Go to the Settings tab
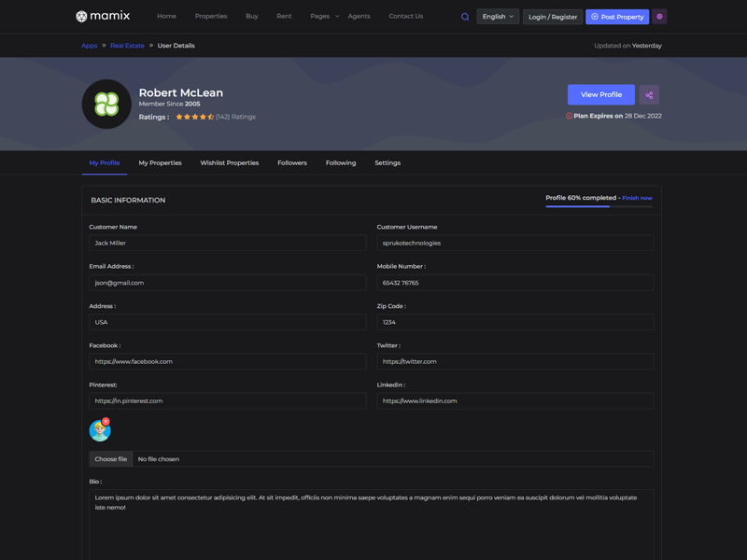Viewport: 747px width, 560px height. 388,162
